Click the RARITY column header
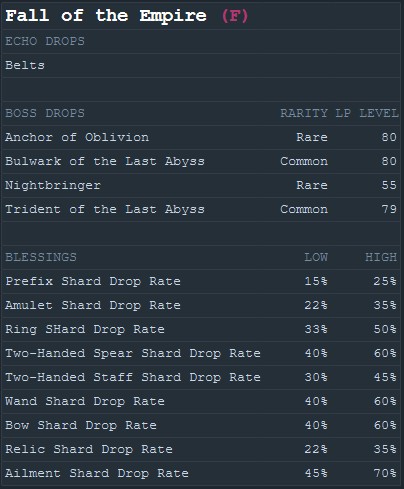Viewport: 404px width, 489px height. pyautogui.click(x=304, y=113)
